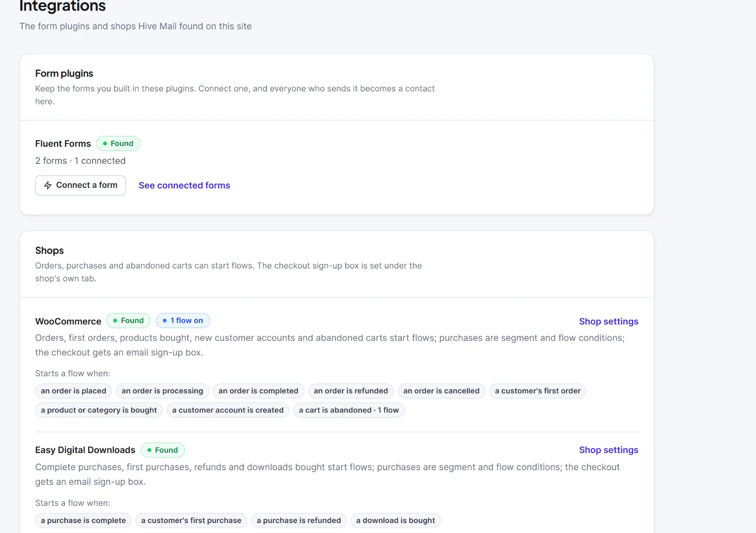The image size is (756, 533).
Task: Click the Shops section title
Action: pos(50,251)
